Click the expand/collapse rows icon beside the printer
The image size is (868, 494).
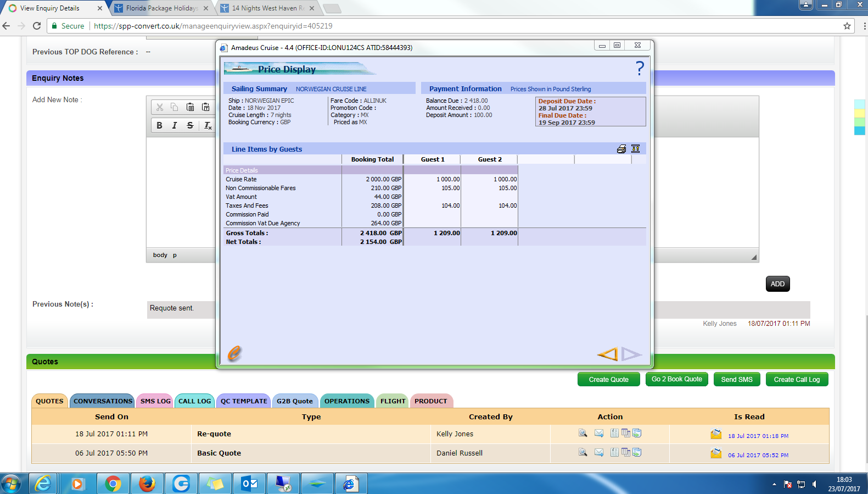pos(636,149)
